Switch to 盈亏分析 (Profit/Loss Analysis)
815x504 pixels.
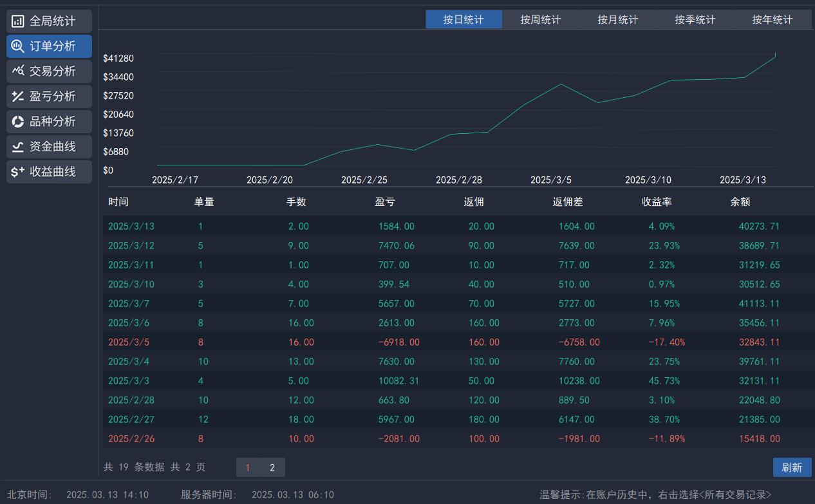[x=49, y=96]
